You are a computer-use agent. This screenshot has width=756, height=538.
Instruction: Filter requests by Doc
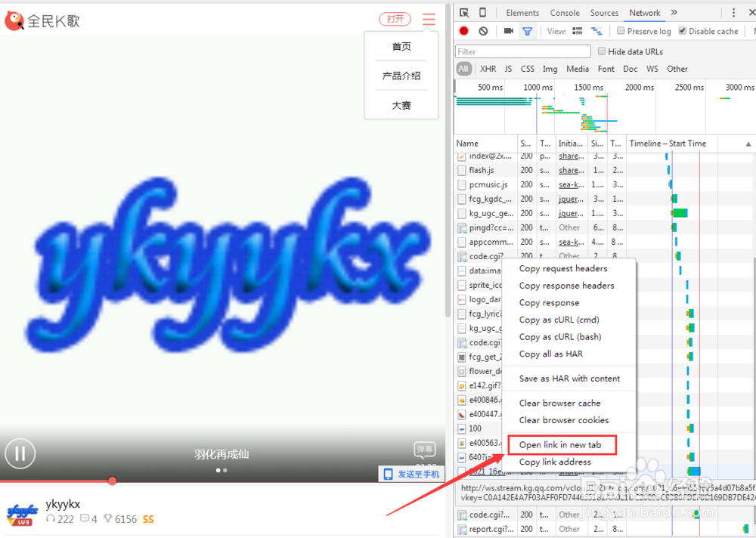click(631, 69)
